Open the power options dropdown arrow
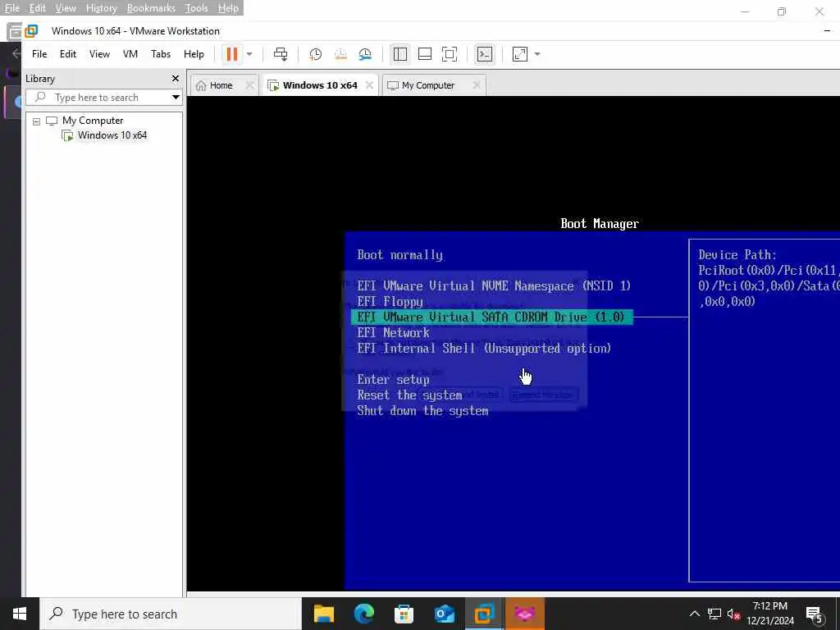The image size is (840, 630). (249, 54)
